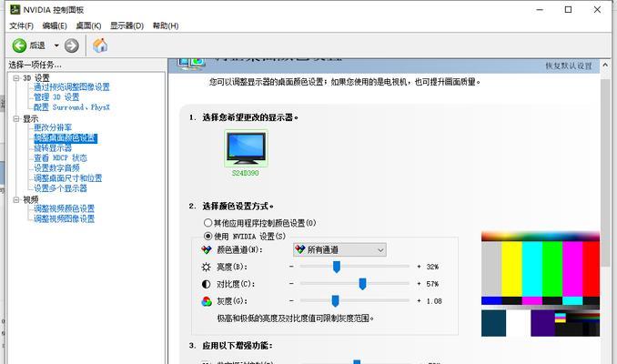Open the 编辑(E) menu

(x=55, y=26)
